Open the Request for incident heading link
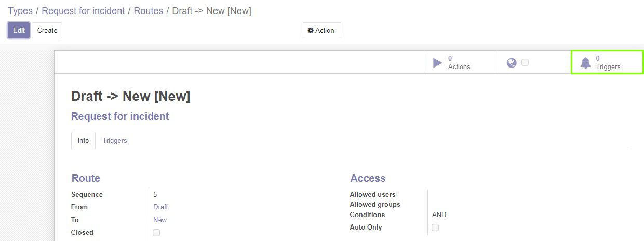Image resolution: width=644 pixels, height=241 pixels. point(120,116)
